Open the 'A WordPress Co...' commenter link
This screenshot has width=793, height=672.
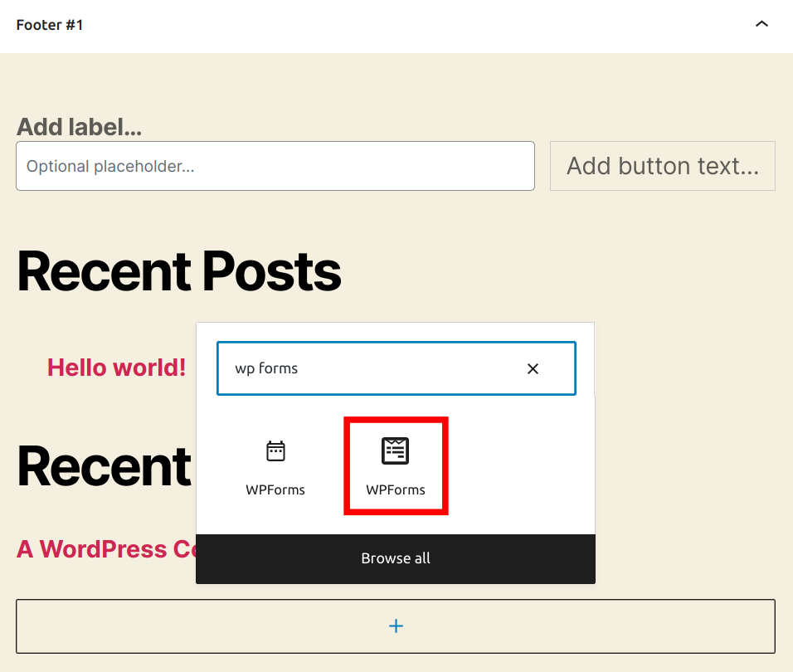(106, 549)
